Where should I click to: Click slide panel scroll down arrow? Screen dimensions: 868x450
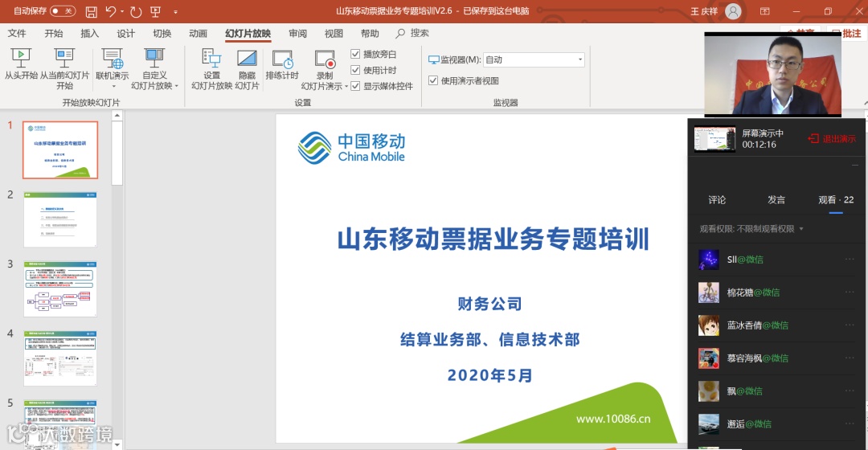(117, 444)
